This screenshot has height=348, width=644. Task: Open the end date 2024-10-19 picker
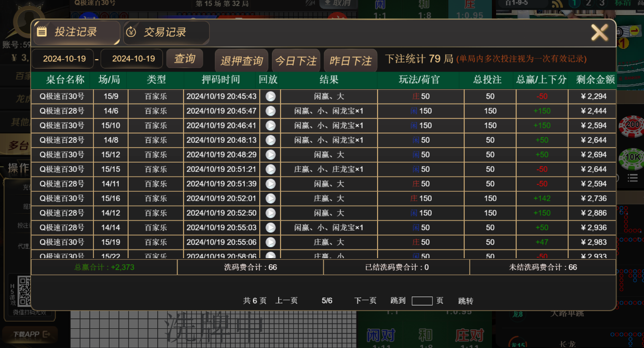pyautogui.click(x=132, y=59)
